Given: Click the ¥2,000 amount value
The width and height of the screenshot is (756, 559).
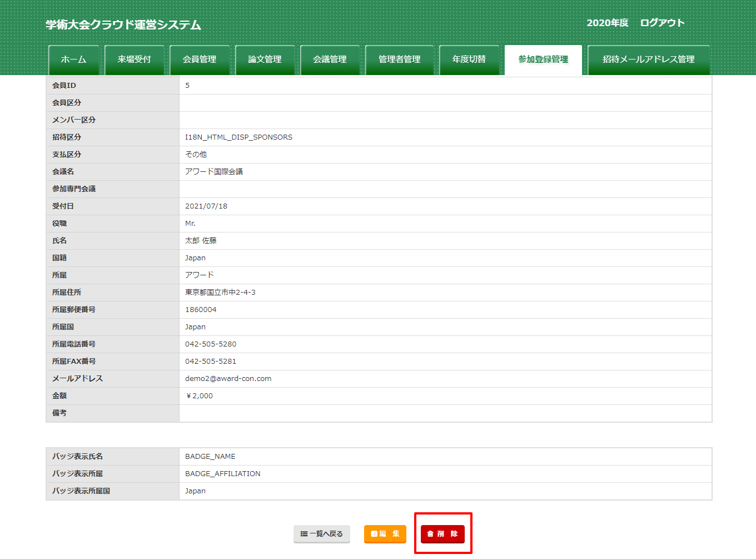Looking at the screenshot, I should click(199, 396).
